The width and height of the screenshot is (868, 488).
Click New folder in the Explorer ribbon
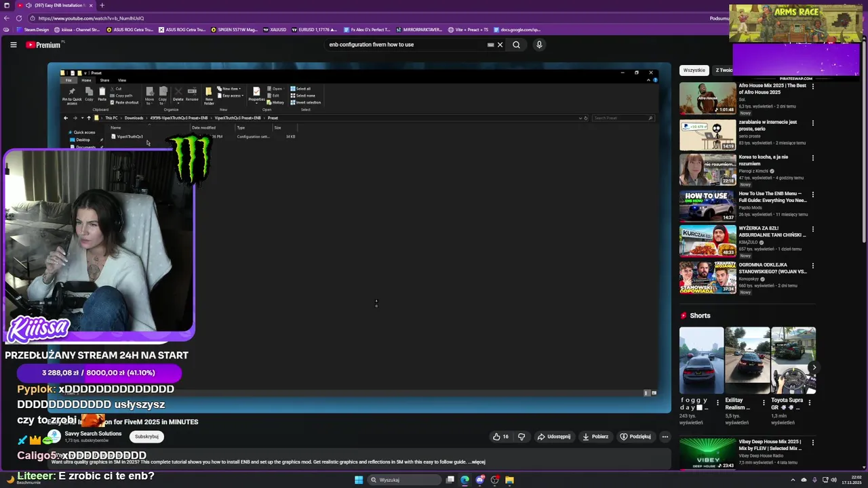[209, 96]
